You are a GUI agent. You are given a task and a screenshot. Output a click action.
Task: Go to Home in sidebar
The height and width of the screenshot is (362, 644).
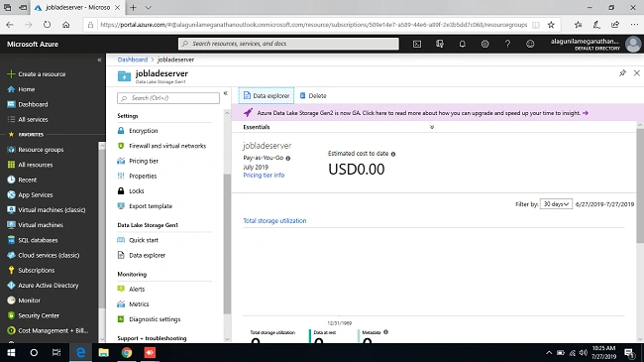point(22,89)
